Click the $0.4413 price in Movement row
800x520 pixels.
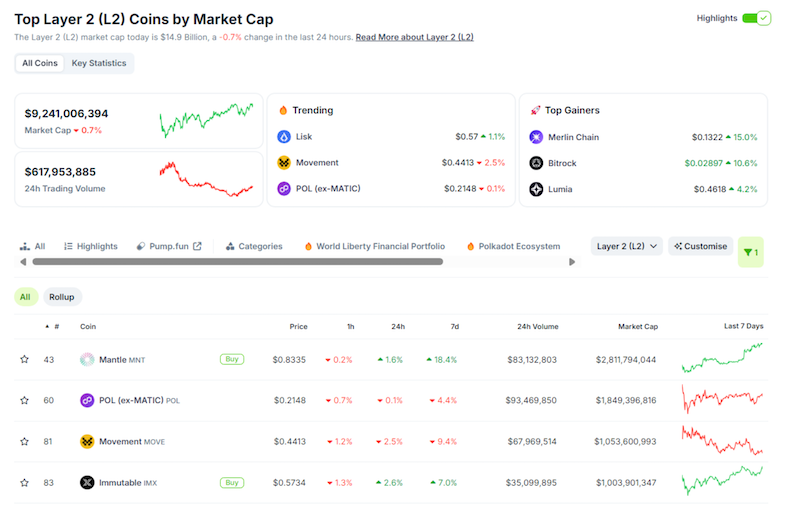point(290,441)
